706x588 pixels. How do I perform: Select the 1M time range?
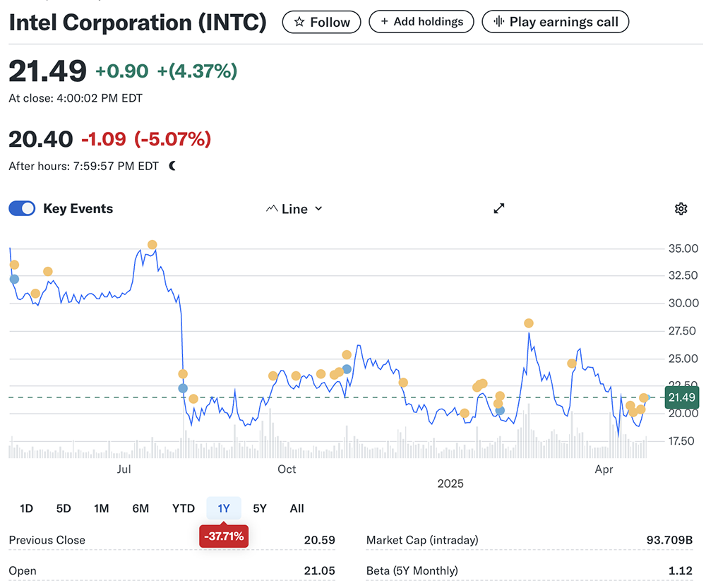[102, 508]
